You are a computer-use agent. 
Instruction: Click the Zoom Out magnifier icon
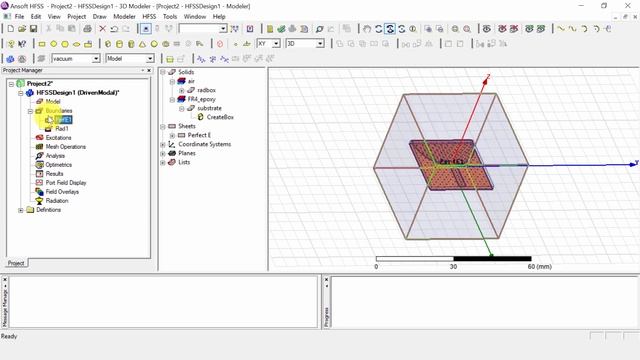467,29
